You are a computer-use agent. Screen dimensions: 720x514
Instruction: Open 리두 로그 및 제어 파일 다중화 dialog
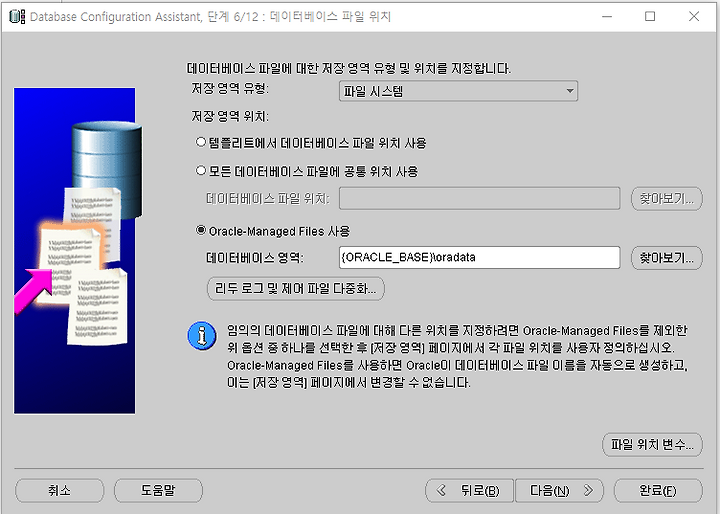(296, 288)
